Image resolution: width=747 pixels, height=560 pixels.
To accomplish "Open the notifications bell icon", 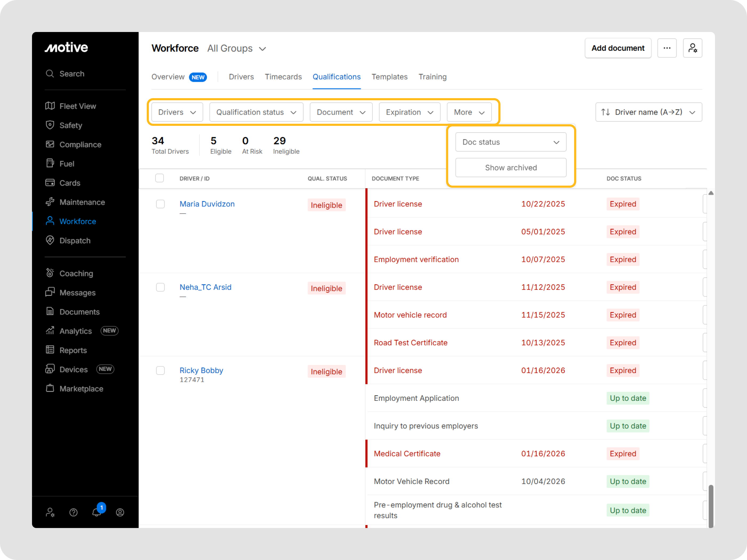I will coord(97,512).
